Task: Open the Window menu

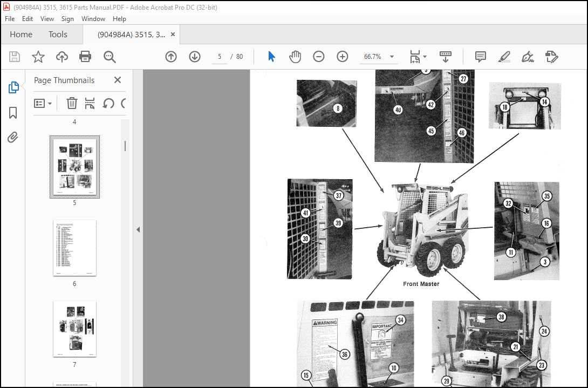Action: tap(93, 19)
